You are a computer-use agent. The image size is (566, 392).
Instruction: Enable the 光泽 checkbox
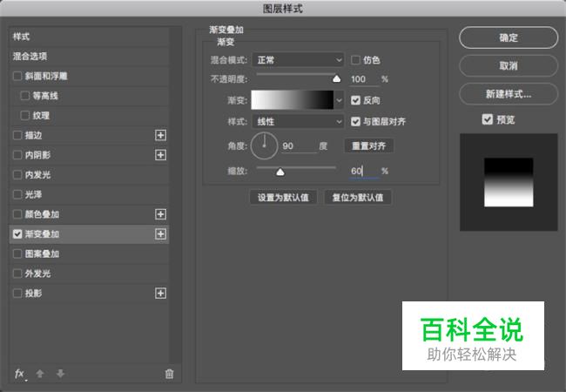point(17,194)
